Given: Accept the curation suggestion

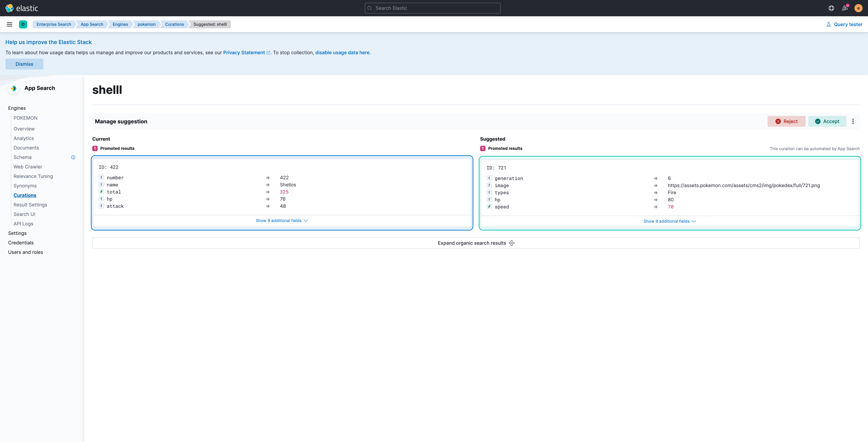Looking at the screenshot, I should click(x=827, y=121).
